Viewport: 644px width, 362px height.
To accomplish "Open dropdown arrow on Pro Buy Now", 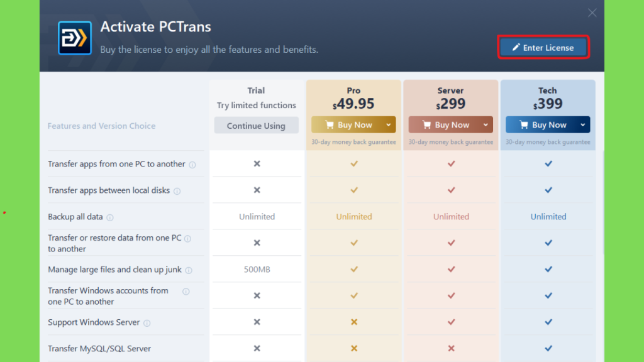I will coord(389,125).
